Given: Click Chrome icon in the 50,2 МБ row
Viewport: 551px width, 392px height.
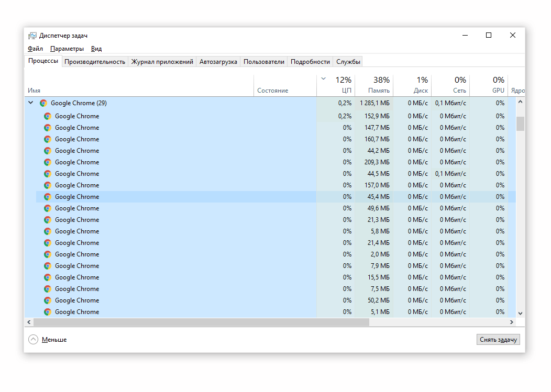Looking at the screenshot, I should (48, 300).
